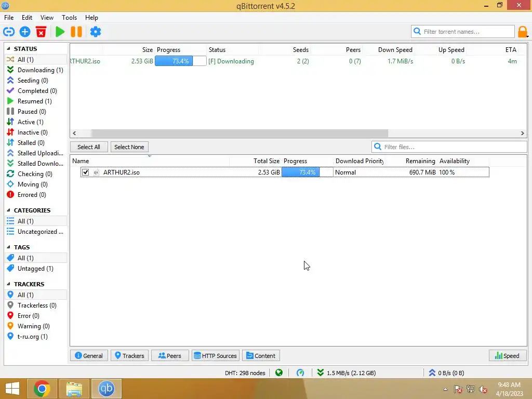Click the Add torrent file plus icon

click(x=25, y=32)
